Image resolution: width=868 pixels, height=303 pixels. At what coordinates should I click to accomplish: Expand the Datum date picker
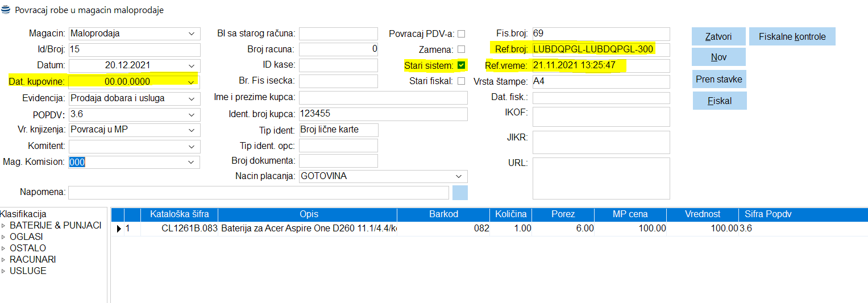191,66
